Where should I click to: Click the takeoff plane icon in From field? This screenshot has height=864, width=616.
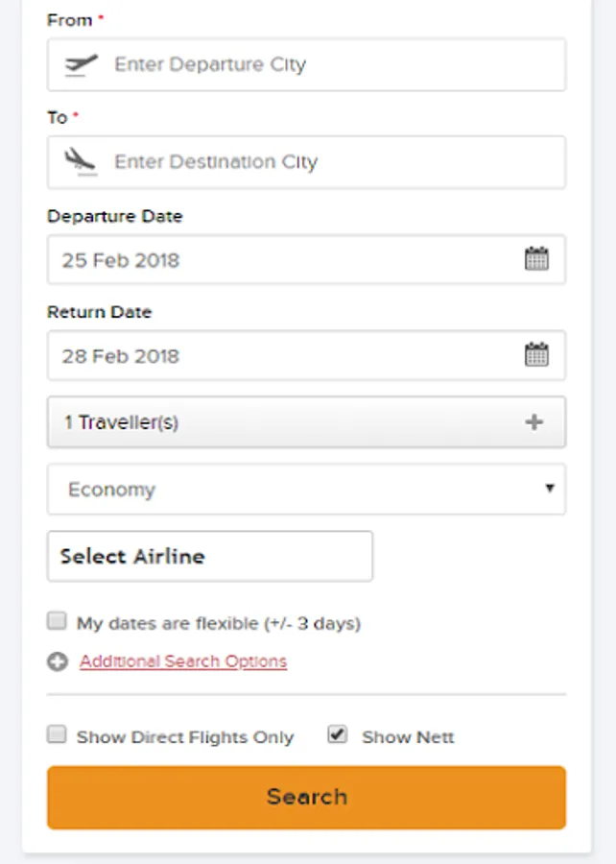pyautogui.click(x=82, y=65)
